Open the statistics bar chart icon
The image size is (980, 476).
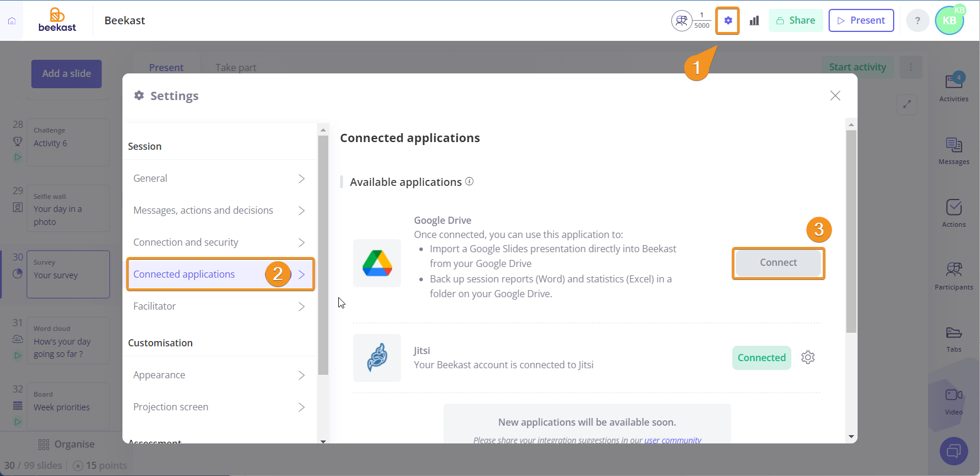tap(754, 21)
